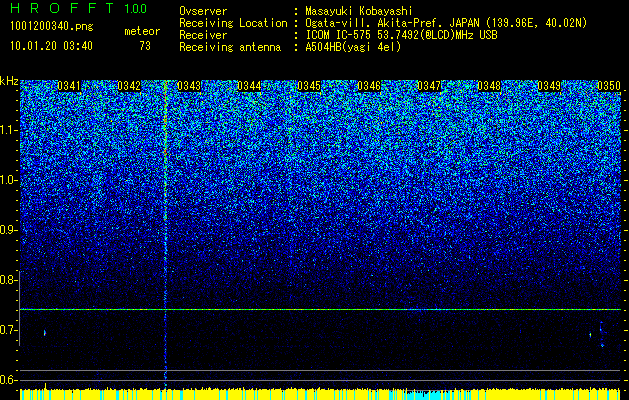Screen dimensions: 629x400
Task: Click the 'Ovserver' field label
Action: tap(203, 11)
